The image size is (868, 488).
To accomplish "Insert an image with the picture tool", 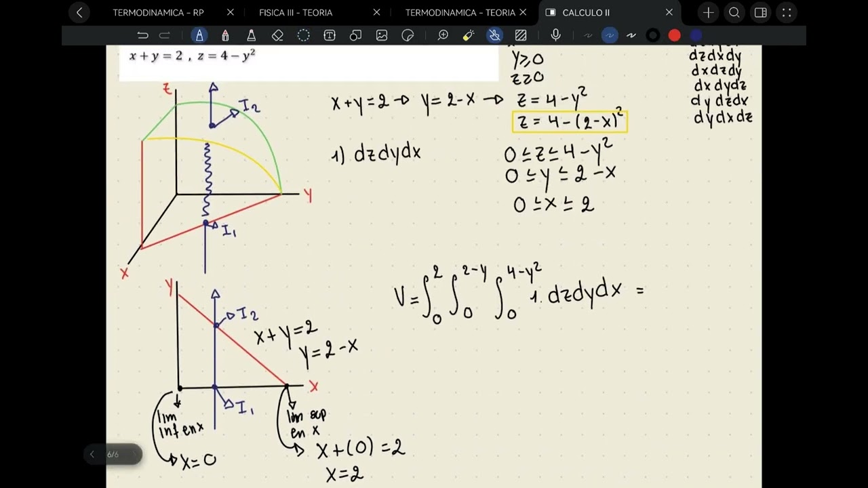I will tap(382, 35).
